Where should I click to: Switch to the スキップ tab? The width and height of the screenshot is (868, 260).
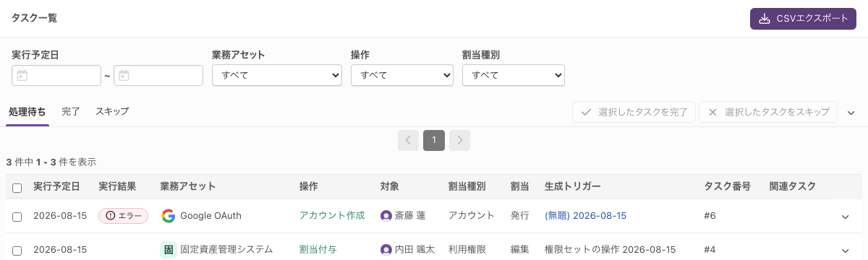[x=112, y=112]
